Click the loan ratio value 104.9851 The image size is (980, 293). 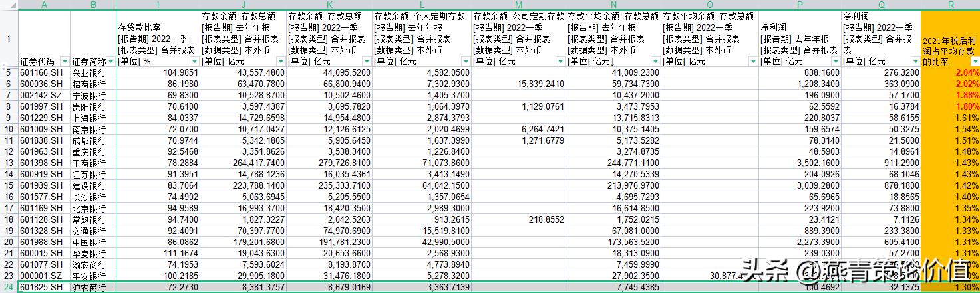(x=158, y=72)
